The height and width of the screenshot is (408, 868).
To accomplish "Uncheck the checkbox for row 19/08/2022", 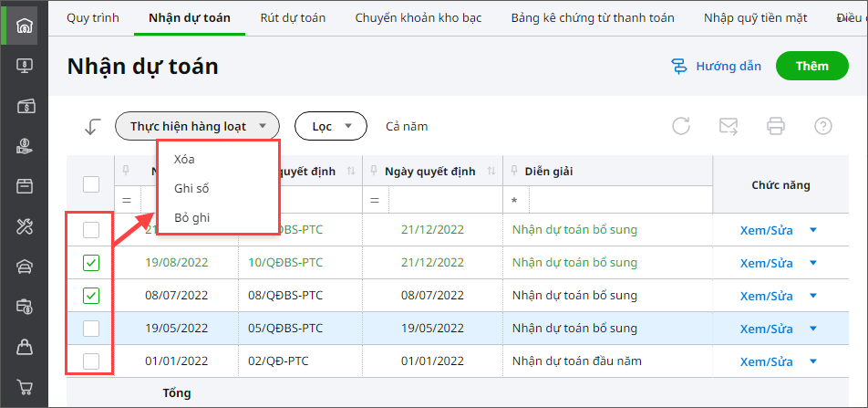I will tap(91, 263).
